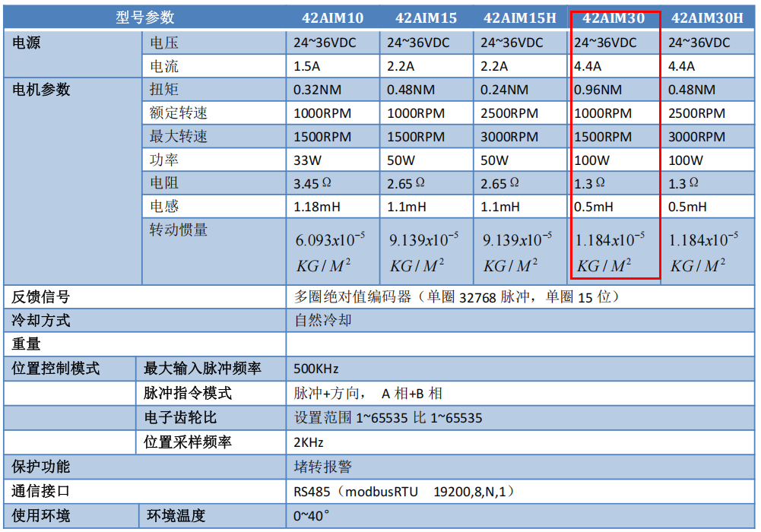Click the 电机参数 category cell
This screenshot has height=532, width=761.
pyautogui.click(x=41, y=89)
